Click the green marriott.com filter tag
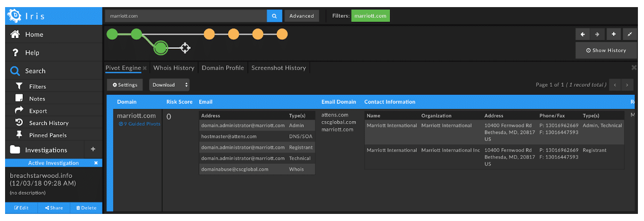This screenshot has width=644, height=221. (x=370, y=16)
